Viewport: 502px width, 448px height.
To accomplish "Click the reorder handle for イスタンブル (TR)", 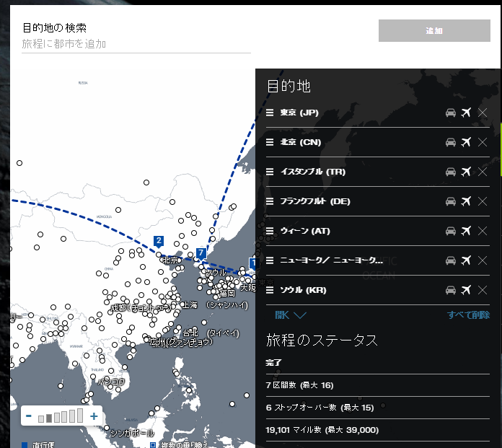I will click(x=270, y=172).
